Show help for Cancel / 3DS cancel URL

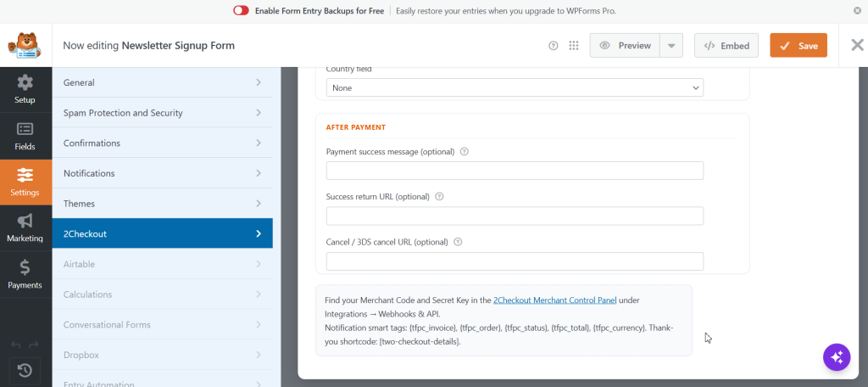(x=458, y=242)
